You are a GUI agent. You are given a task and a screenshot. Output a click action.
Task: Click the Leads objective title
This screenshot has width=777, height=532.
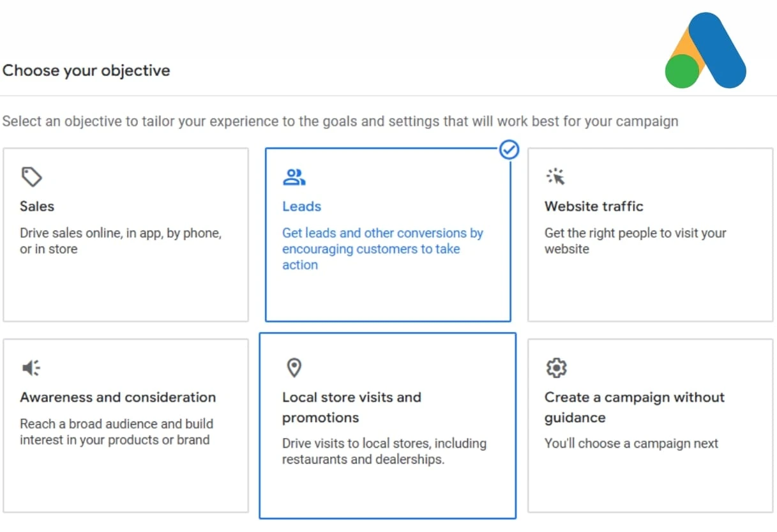pyautogui.click(x=301, y=206)
